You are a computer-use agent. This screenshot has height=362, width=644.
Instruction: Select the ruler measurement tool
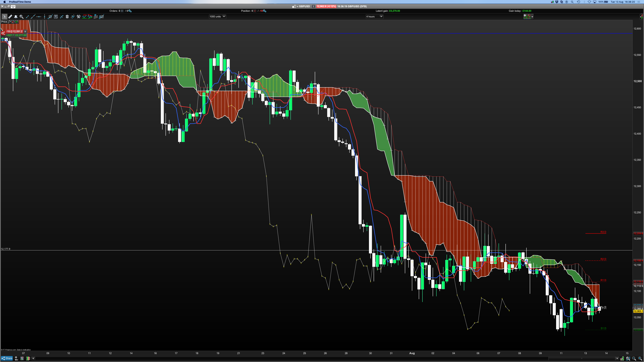[10, 16]
